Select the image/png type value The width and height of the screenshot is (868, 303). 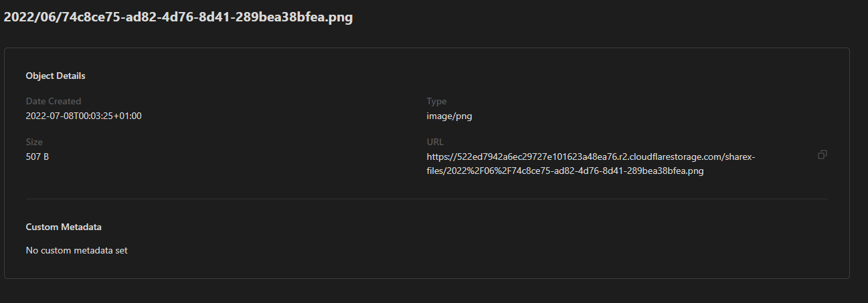point(450,116)
